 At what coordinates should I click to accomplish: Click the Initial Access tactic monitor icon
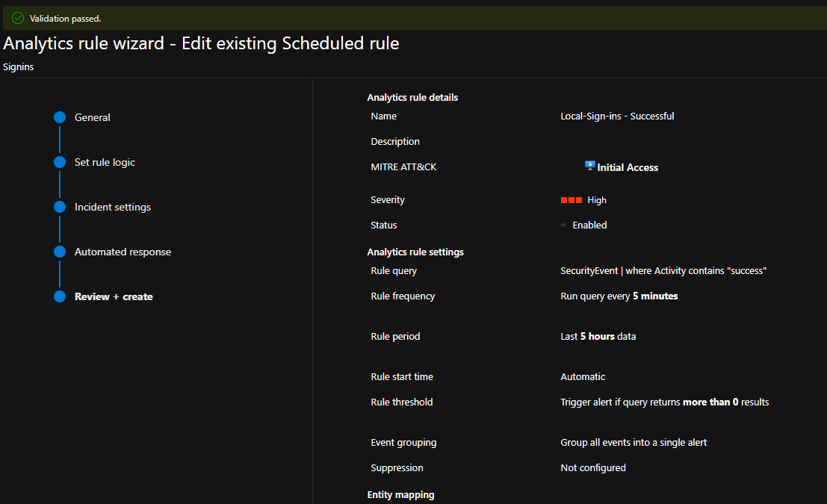point(590,166)
